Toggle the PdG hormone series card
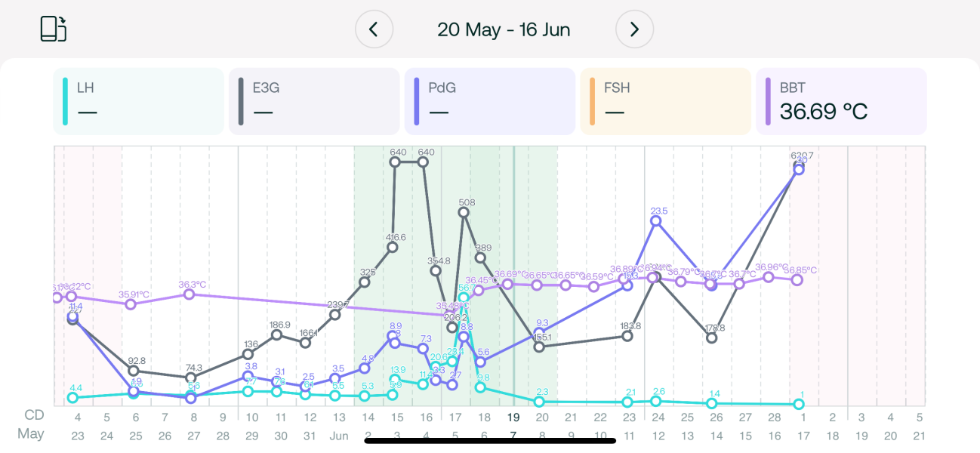980x453 pixels. (489, 101)
